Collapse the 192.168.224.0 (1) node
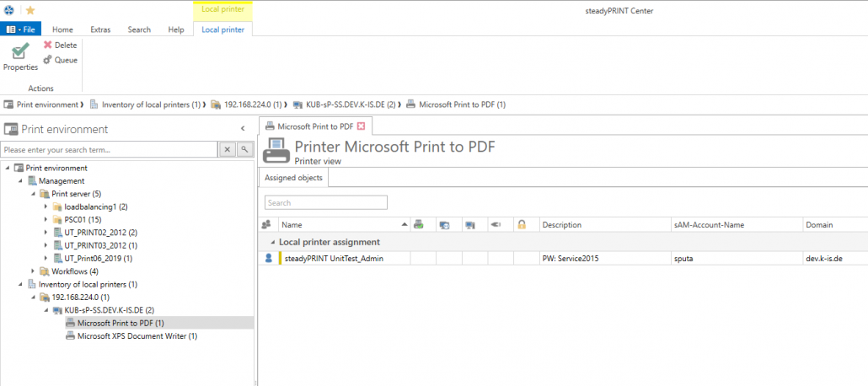This screenshot has height=386, width=868. tap(33, 297)
